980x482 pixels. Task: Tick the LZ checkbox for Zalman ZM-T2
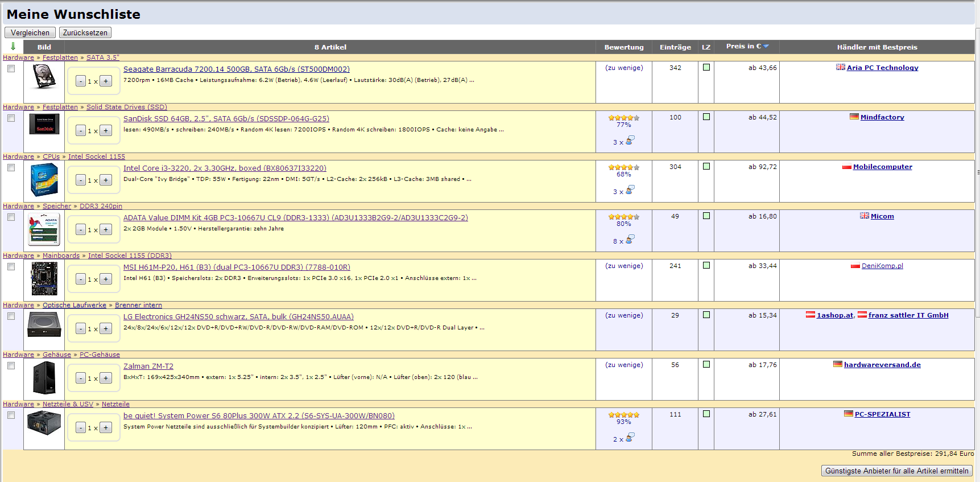(706, 364)
